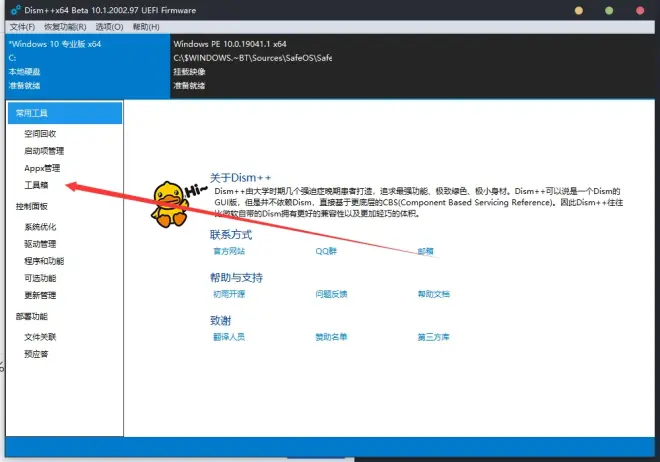The width and height of the screenshot is (660, 462).
Task: Open 空间回收 in the sidebar
Action: (40, 134)
